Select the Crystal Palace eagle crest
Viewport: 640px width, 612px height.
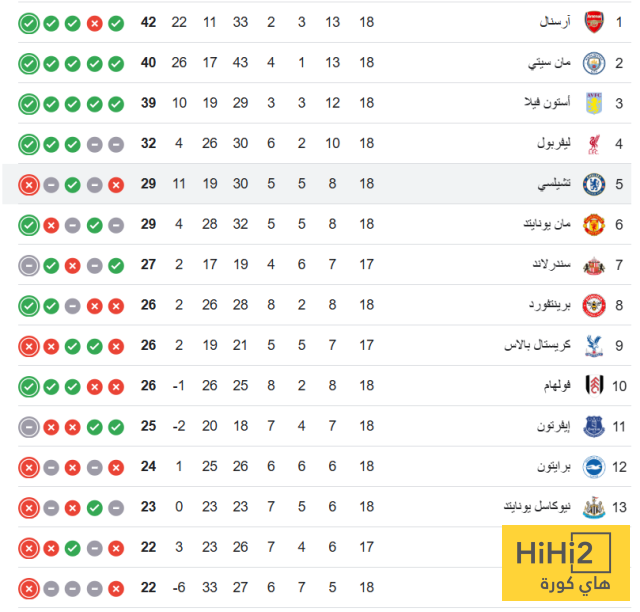[x=594, y=345]
